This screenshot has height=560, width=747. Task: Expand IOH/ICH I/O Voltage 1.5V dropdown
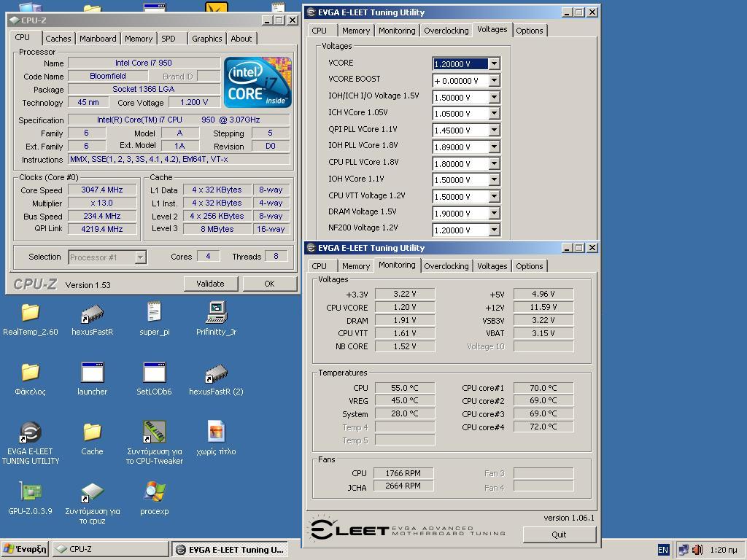[x=495, y=97]
